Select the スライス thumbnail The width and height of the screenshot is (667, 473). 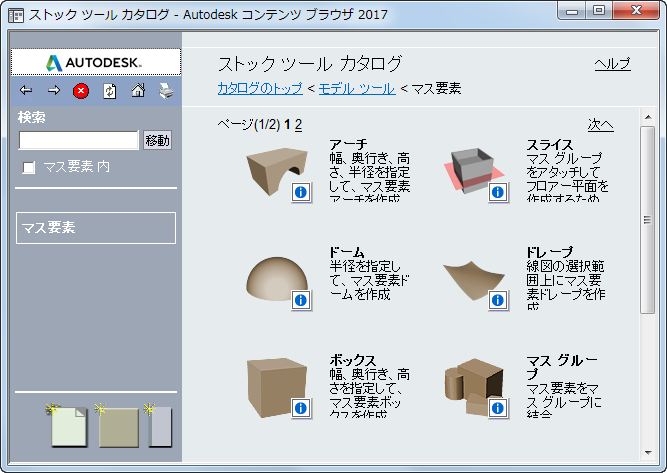click(473, 170)
